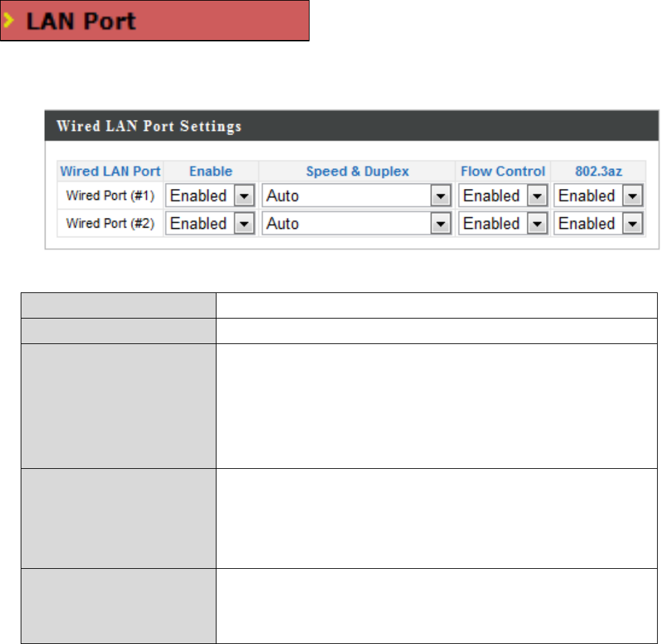Click the Flow Control column header
The width and height of the screenshot is (666, 644).
pyautogui.click(x=503, y=171)
